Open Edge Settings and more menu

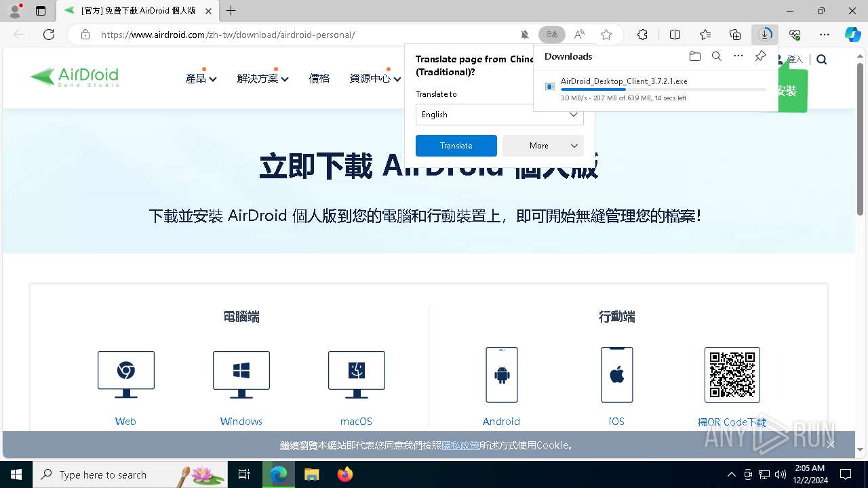(825, 35)
